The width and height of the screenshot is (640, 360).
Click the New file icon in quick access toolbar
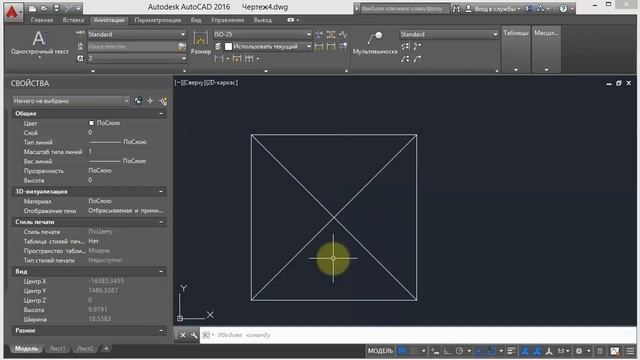tap(32, 8)
